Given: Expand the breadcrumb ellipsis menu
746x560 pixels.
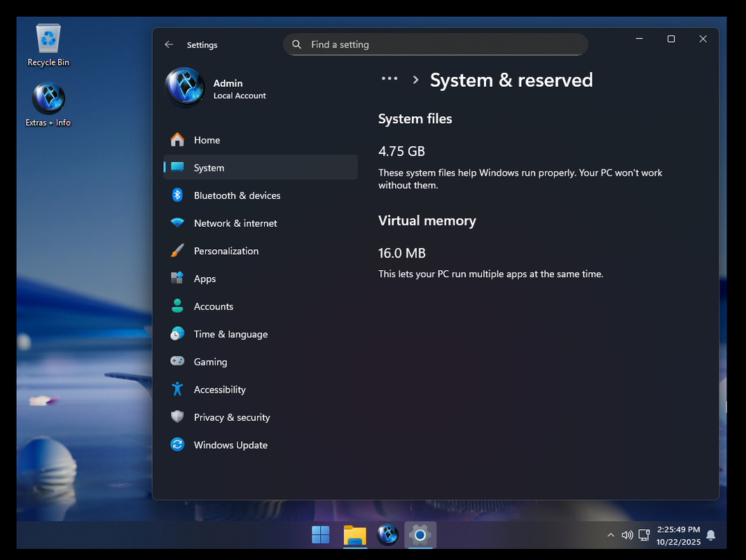Looking at the screenshot, I should [x=389, y=78].
